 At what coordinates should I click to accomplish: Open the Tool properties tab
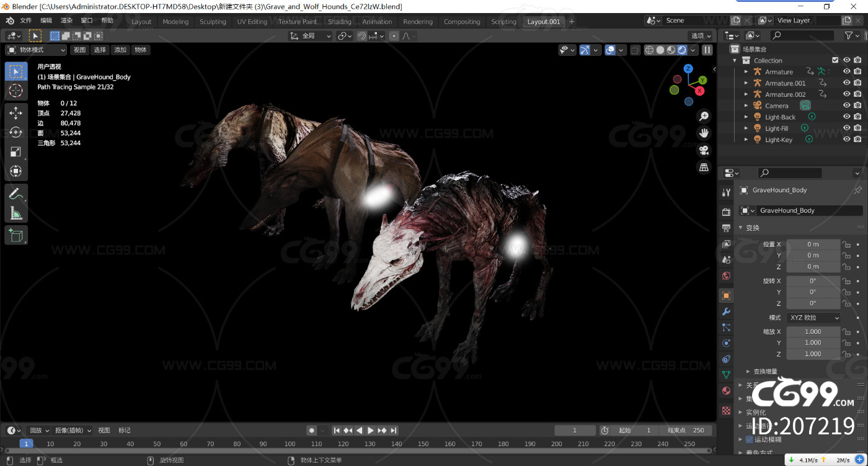726,192
